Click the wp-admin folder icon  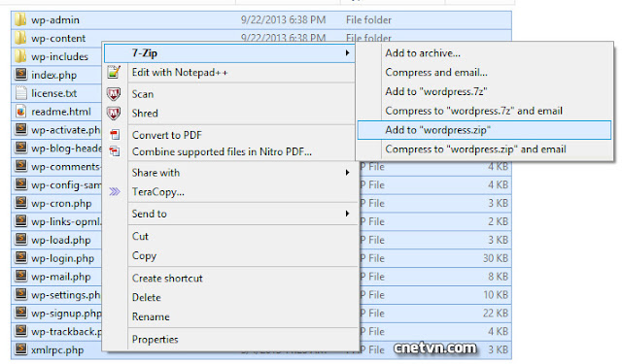(x=20, y=19)
